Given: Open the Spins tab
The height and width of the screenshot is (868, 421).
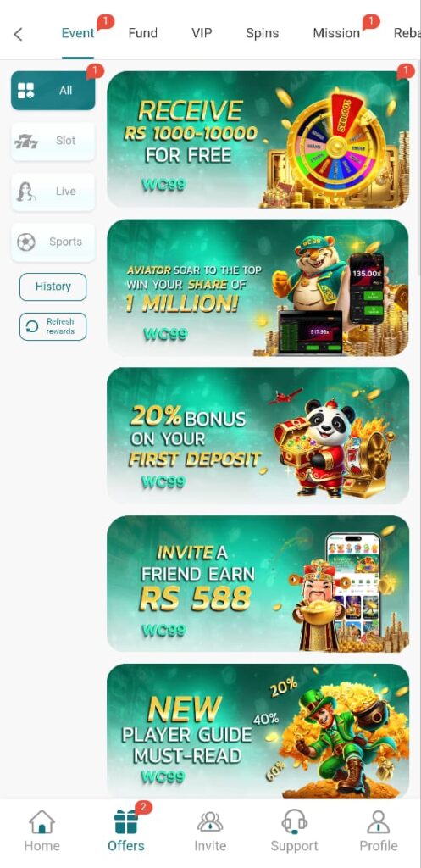Looking at the screenshot, I should pos(263,33).
